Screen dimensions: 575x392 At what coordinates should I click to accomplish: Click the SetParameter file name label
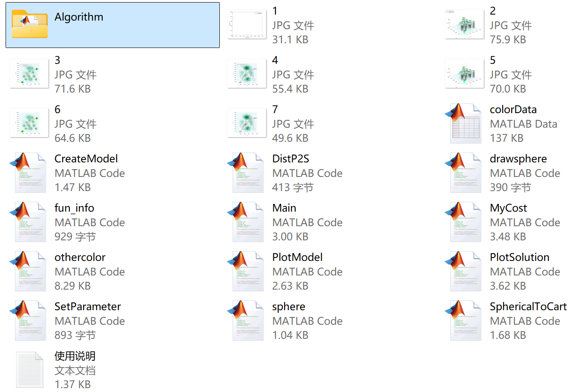[x=87, y=307]
